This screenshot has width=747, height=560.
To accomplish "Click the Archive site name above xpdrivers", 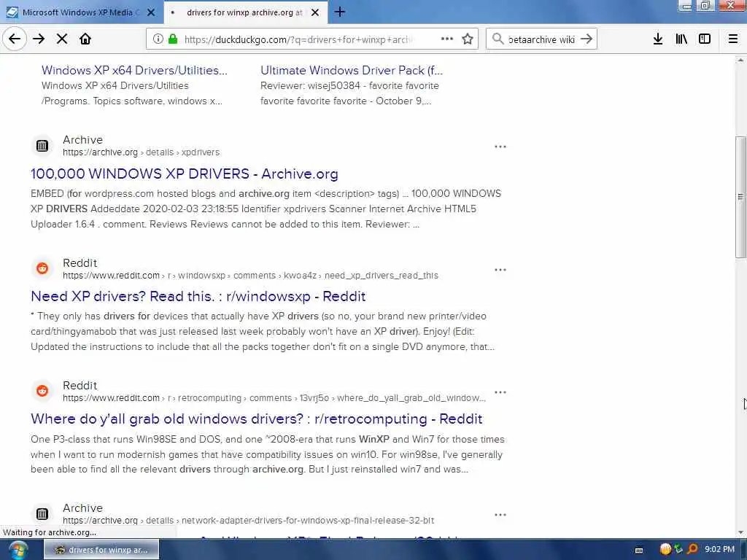I will (x=83, y=140).
